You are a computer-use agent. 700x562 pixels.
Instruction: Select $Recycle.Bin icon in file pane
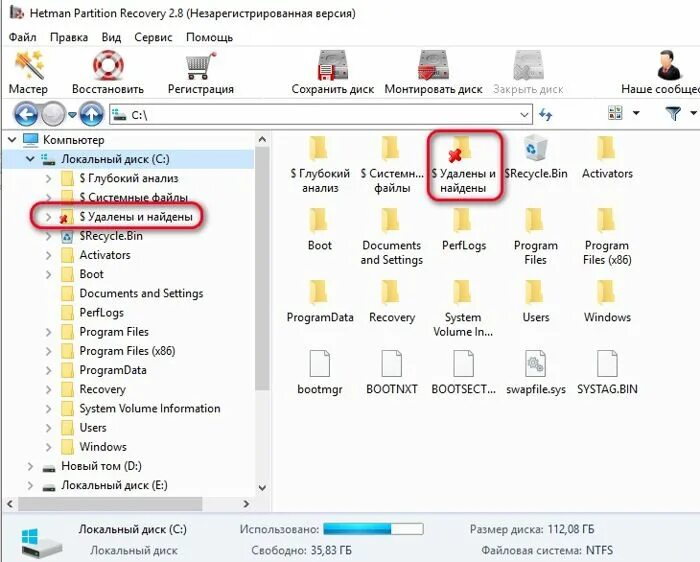tap(535, 158)
